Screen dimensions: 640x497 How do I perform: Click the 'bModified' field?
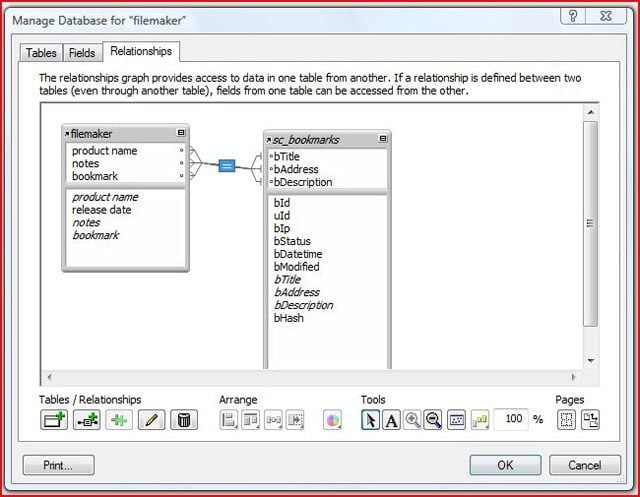(x=297, y=267)
